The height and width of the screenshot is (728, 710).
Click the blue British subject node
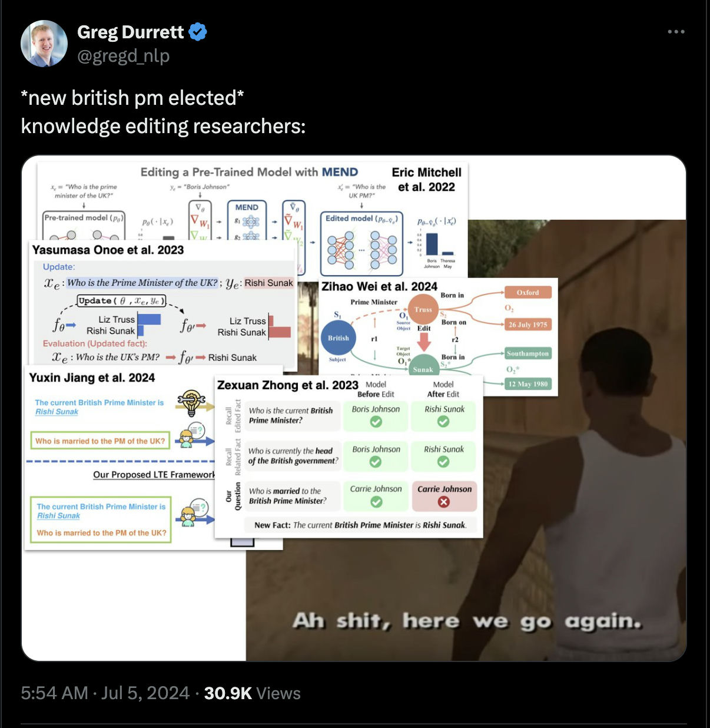point(339,338)
